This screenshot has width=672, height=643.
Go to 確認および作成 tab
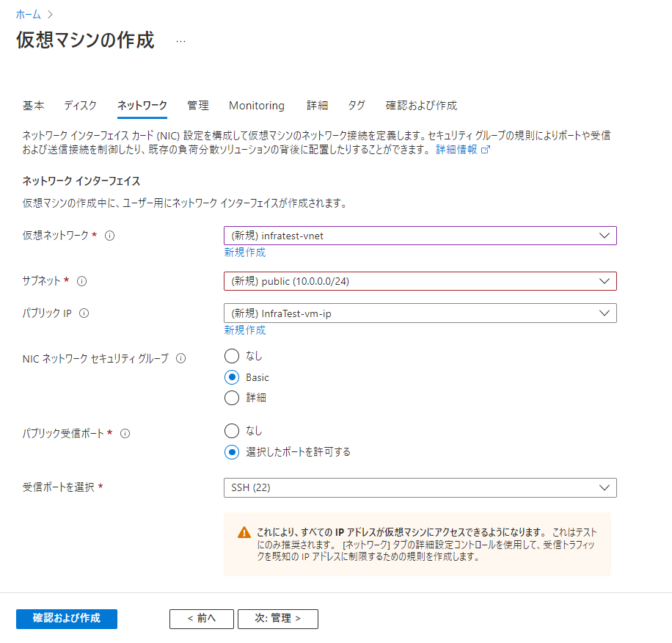point(421,106)
